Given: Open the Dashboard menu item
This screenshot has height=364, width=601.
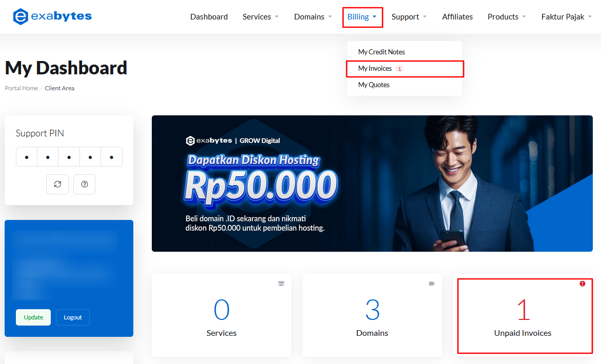Looking at the screenshot, I should [209, 17].
